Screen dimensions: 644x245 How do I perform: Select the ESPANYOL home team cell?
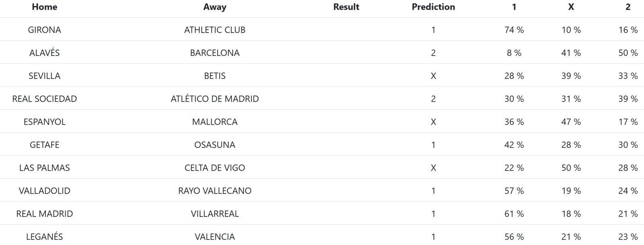[x=44, y=121]
